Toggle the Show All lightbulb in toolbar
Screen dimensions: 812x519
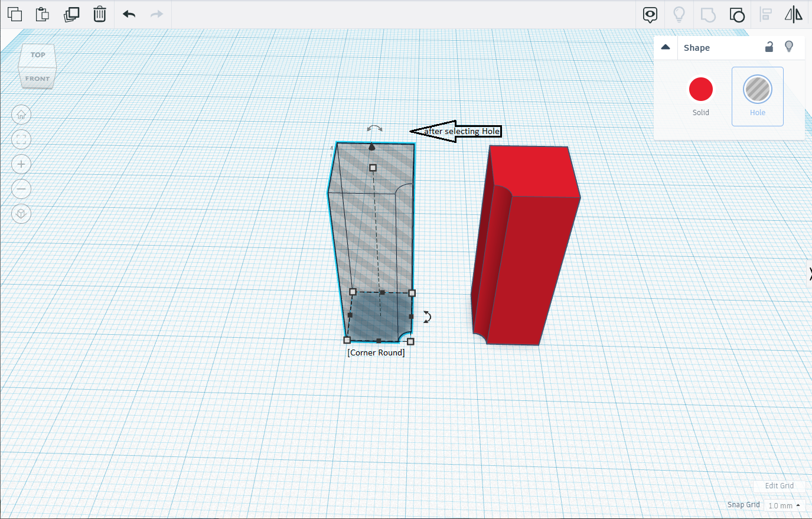(679, 14)
